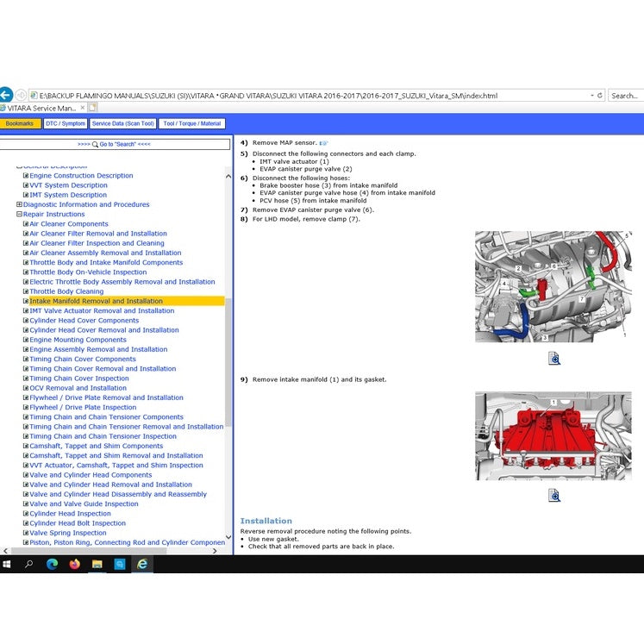
Task: Collapse the Repair Instructions tree node
Action: click(x=19, y=215)
